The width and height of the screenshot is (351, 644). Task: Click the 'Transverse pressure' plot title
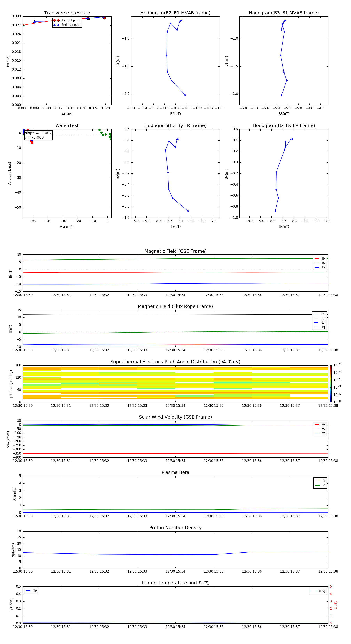(67, 13)
